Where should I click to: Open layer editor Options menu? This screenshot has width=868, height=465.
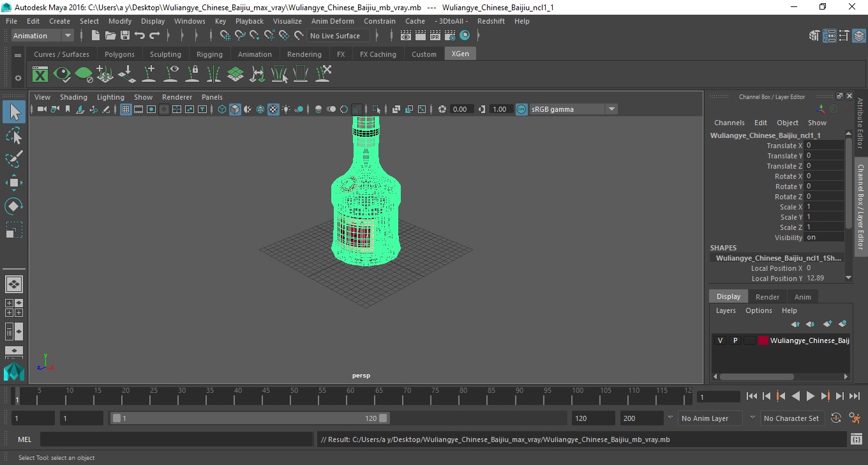759,310
